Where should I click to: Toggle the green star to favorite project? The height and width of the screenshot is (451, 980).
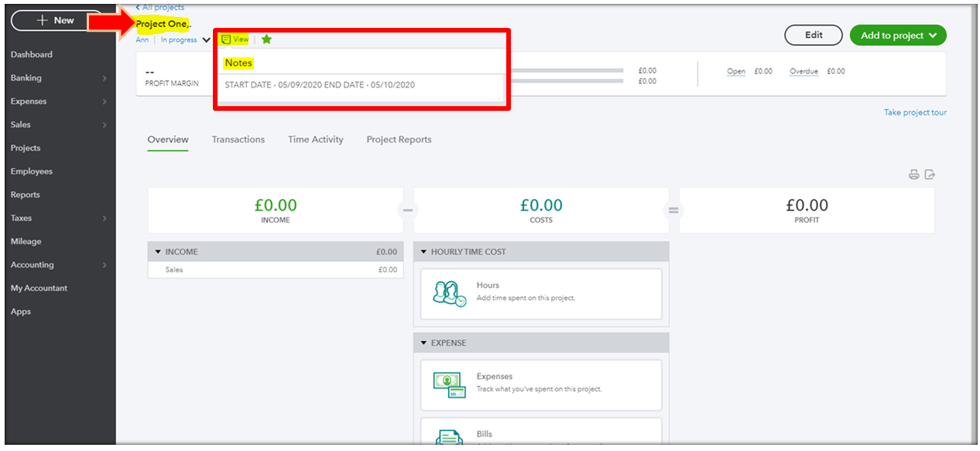(266, 39)
